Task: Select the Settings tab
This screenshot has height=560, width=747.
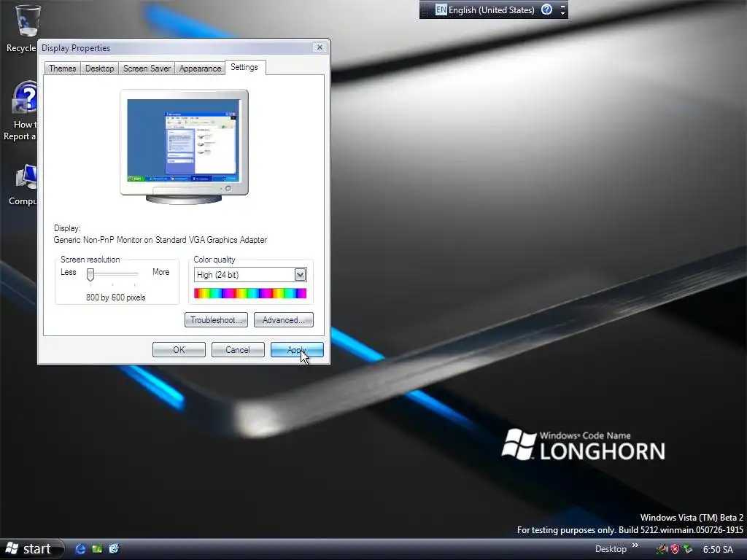Action: click(x=244, y=67)
